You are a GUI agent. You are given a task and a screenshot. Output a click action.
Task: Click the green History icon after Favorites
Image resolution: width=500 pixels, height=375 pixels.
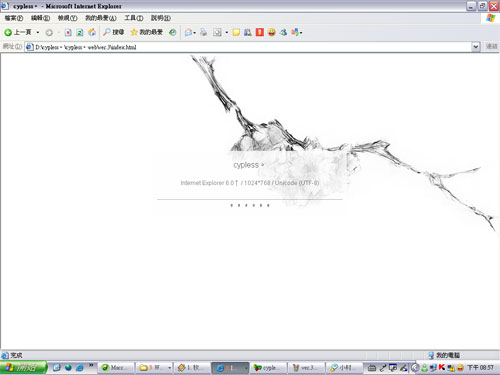pyautogui.click(x=172, y=32)
